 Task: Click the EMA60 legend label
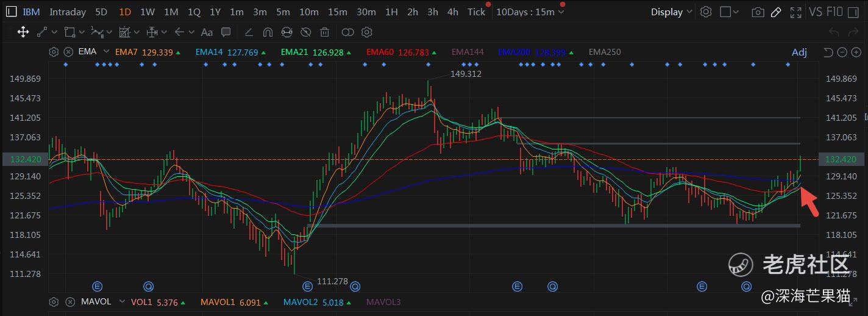click(380, 52)
